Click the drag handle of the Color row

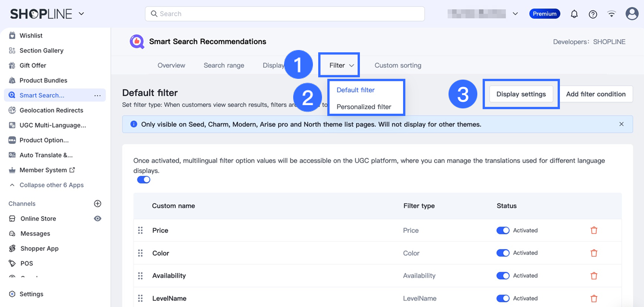[141, 253]
